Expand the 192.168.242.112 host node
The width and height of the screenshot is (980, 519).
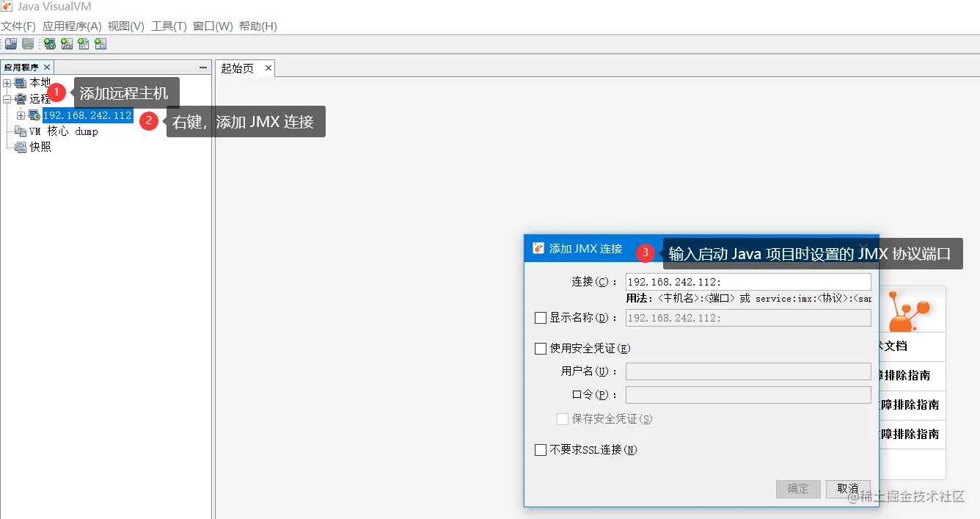[21, 115]
